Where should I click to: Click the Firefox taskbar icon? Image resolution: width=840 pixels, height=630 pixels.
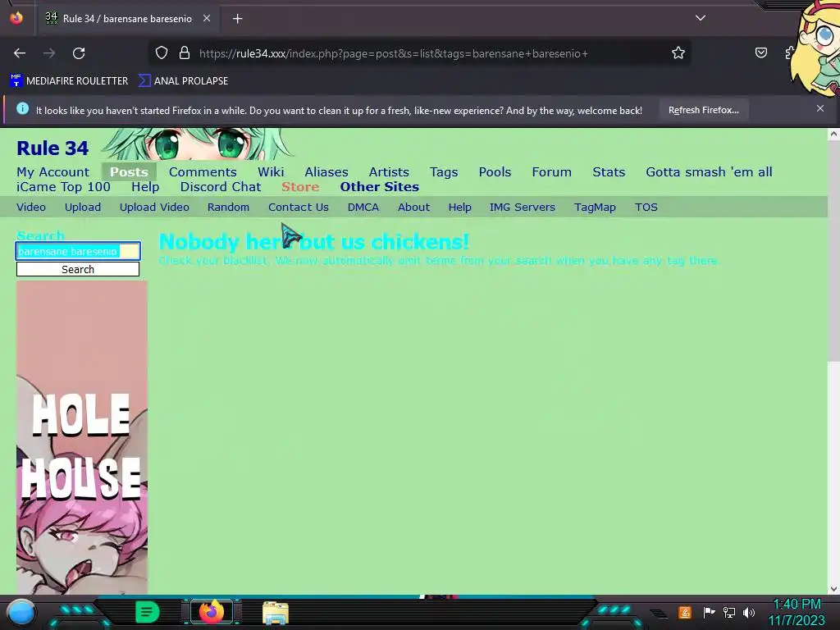pyautogui.click(x=211, y=612)
